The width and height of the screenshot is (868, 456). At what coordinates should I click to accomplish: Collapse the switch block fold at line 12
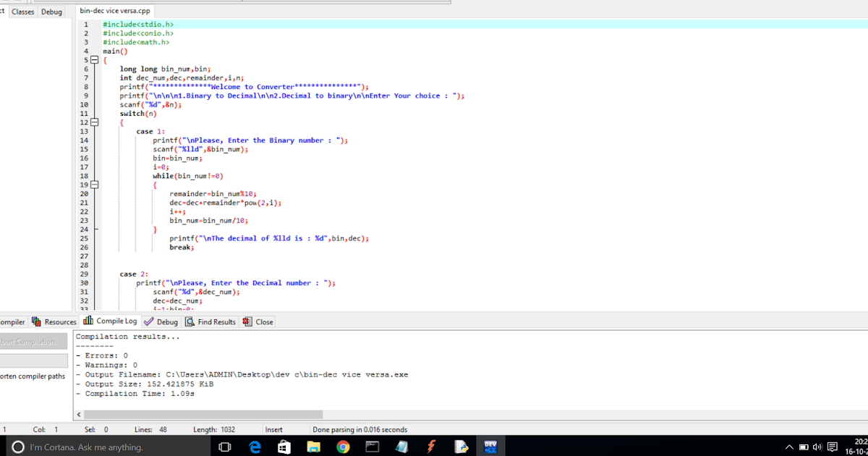click(94, 122)
